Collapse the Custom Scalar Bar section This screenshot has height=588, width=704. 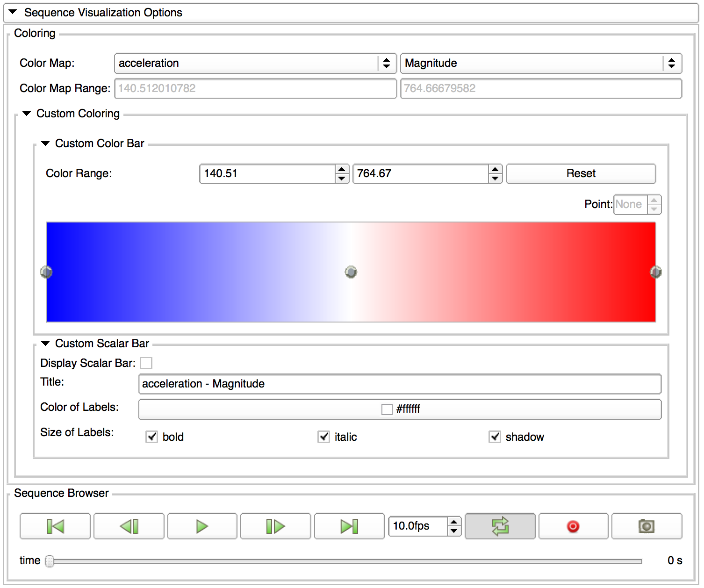tap(45, 344)
